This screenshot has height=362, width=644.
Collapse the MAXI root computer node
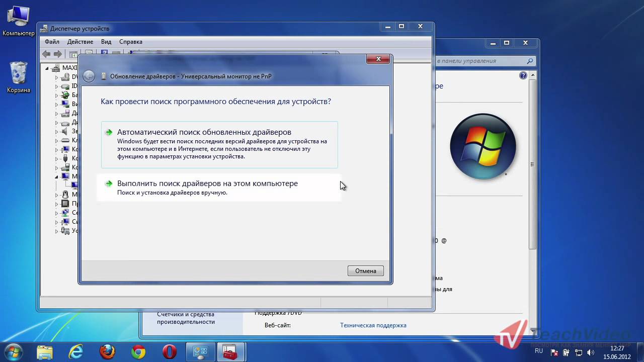(47, 68)
